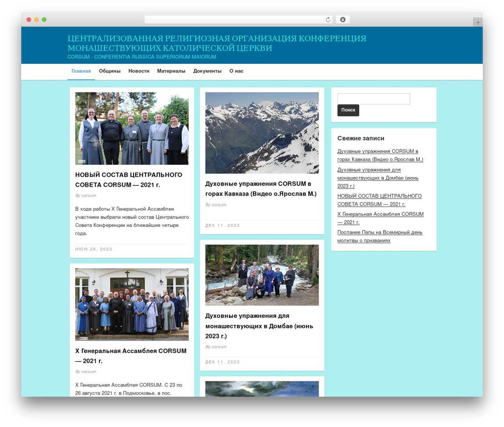The height and width of the screenshot is (427, 504).
Task: Open the Документы menu item
Action: (x=207, y=71)
